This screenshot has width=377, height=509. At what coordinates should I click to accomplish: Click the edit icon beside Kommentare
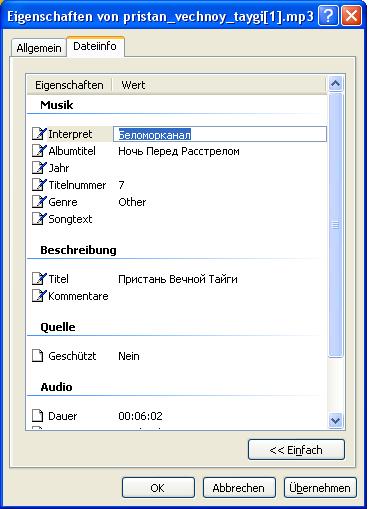(x=39, y=296)
